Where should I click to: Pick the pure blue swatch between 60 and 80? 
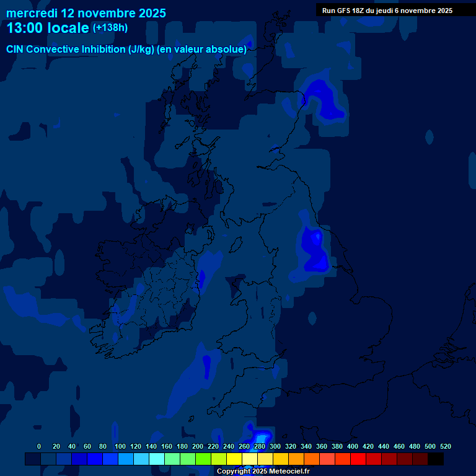tap(95, 459)
